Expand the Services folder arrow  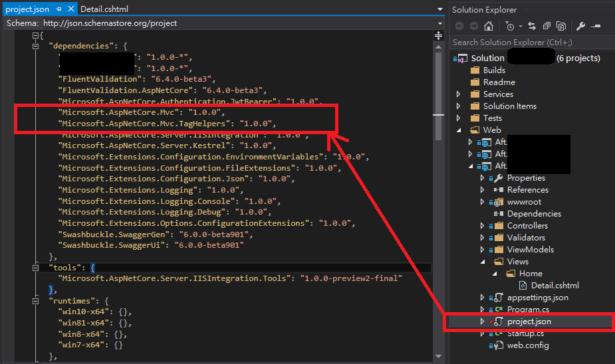click(459, 94)
